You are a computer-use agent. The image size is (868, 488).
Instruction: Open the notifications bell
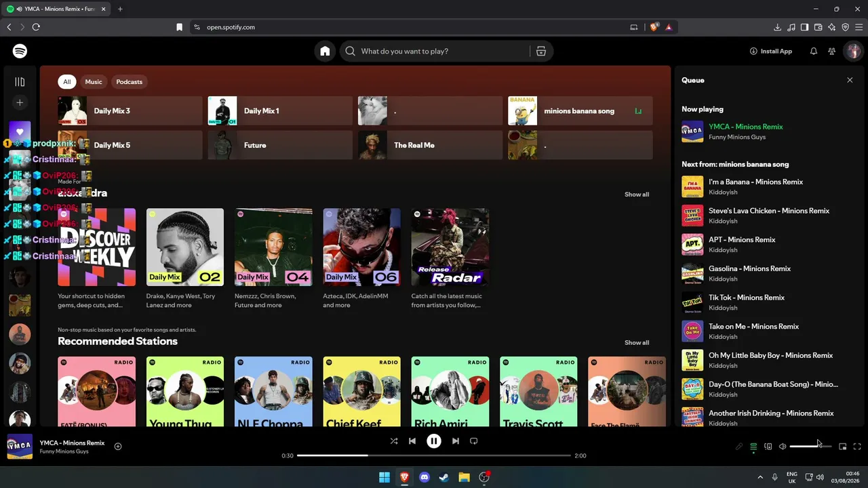(814, 52)
